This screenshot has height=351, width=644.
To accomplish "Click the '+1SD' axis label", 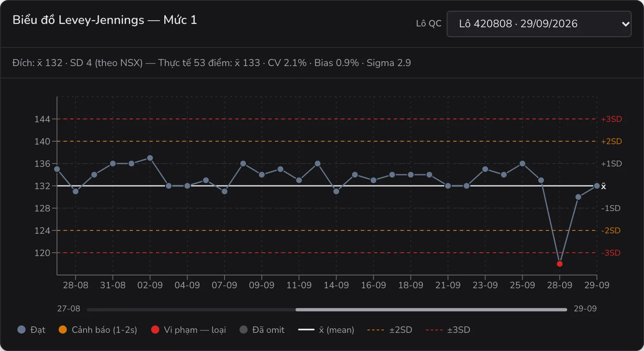I will (611, 164).
